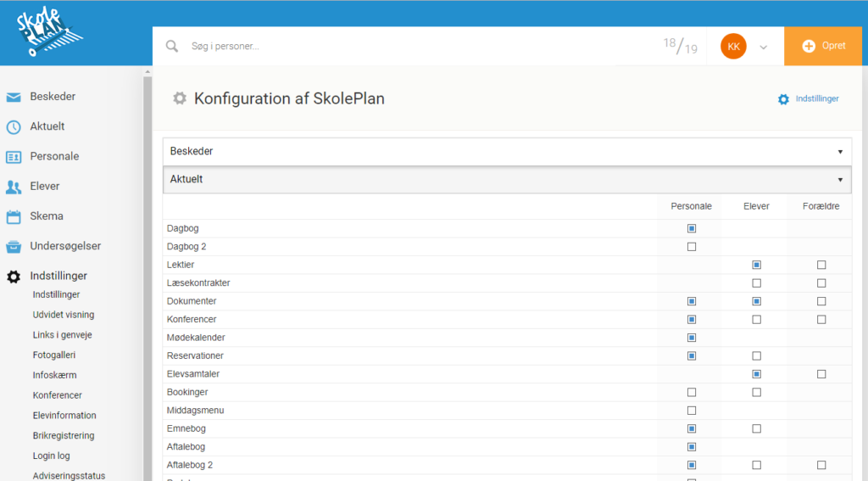Enable Lektier for Forældre

pos(821,265)
